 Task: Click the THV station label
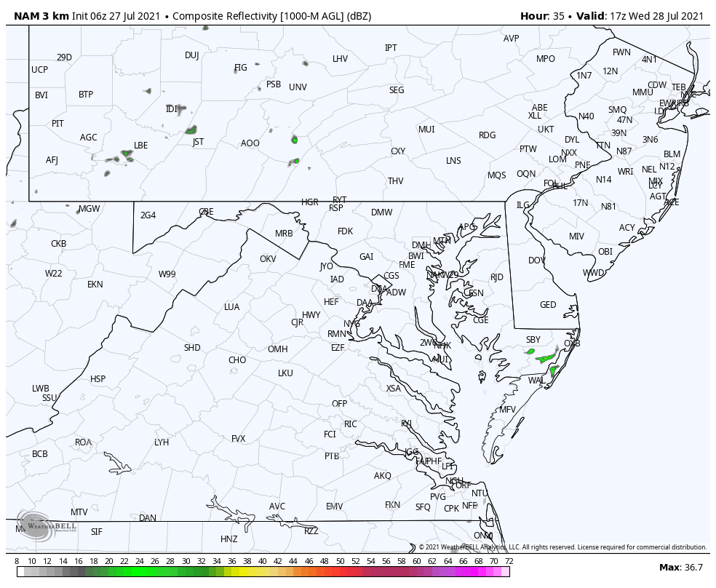point(395,181)
